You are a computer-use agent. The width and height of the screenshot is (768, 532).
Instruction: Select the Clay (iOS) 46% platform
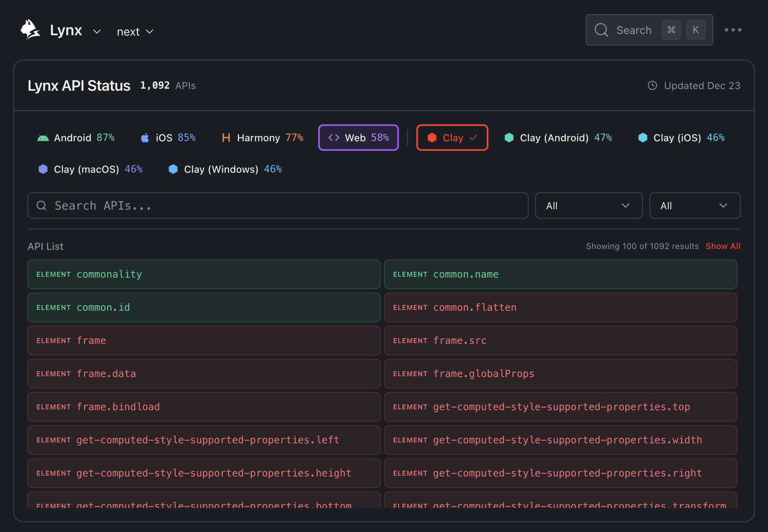pyautogui.click(x=681, y=138)
